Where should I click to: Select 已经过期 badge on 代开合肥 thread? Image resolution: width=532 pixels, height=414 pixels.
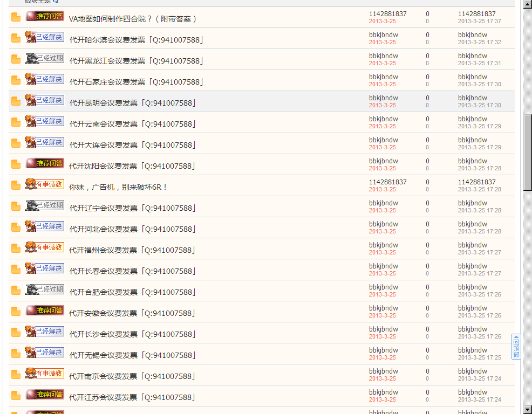click(x=45, y=289)
